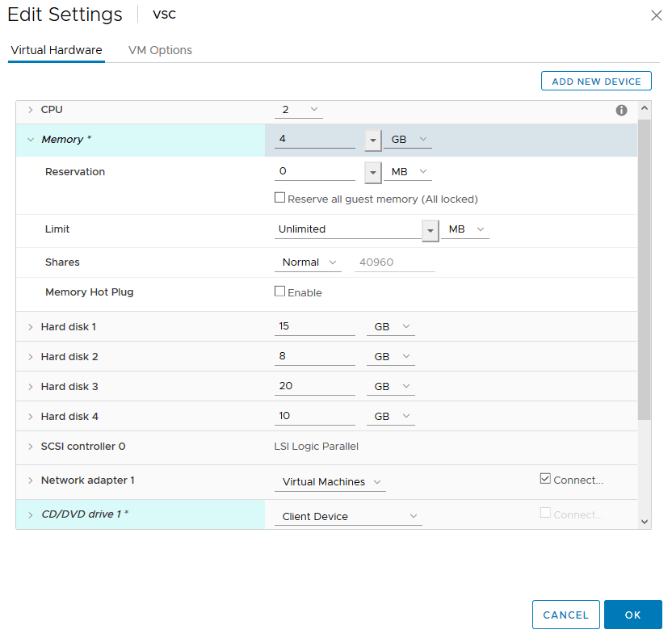Check Reserve all guest memory checkbox

coord(280,198)
